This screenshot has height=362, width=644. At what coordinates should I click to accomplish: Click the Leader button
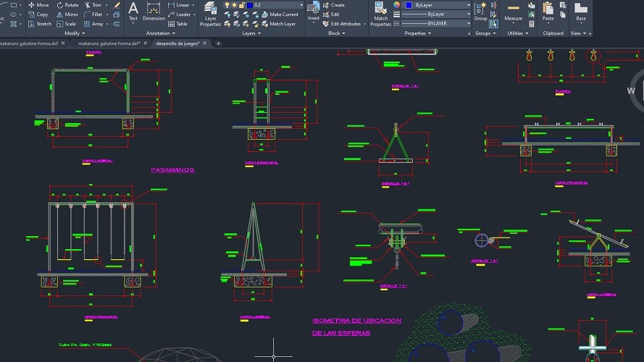point(179,14)
